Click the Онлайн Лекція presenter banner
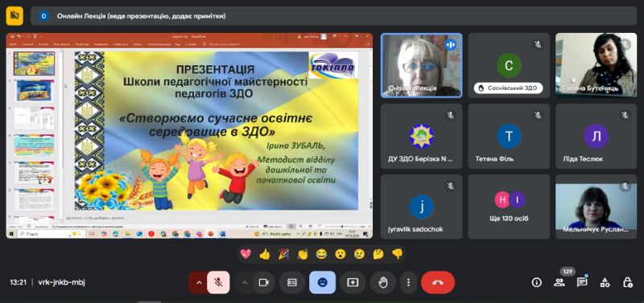This screenshot has height=303, width=644. (333, 16)
